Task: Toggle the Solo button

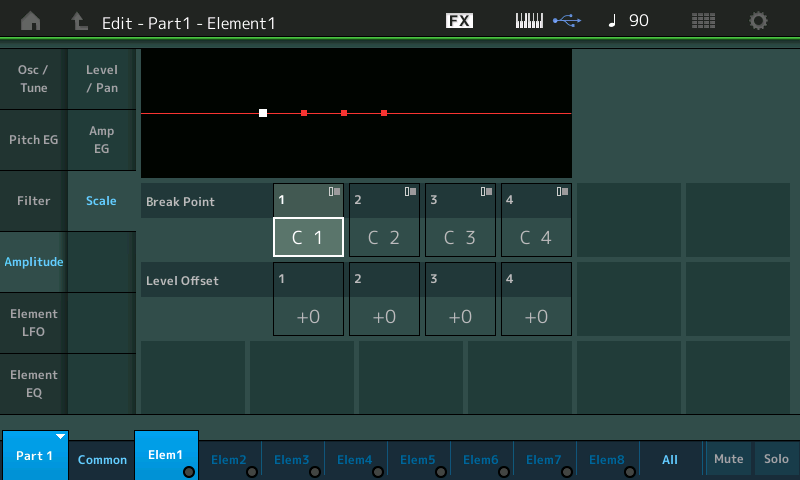Action: click(776, 458)
